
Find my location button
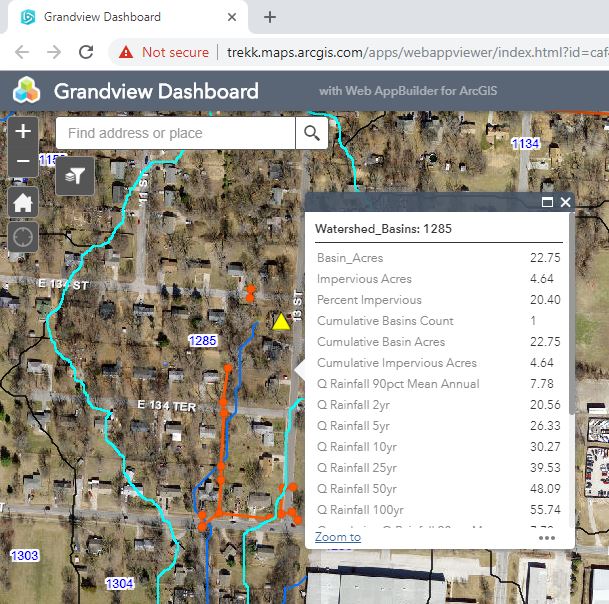[x=23, y=237]
